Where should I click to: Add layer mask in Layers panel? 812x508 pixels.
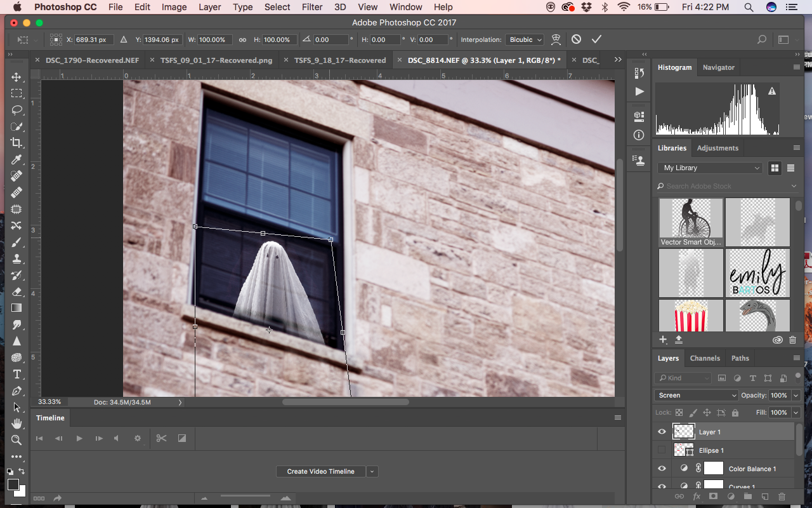click(713, 497)
